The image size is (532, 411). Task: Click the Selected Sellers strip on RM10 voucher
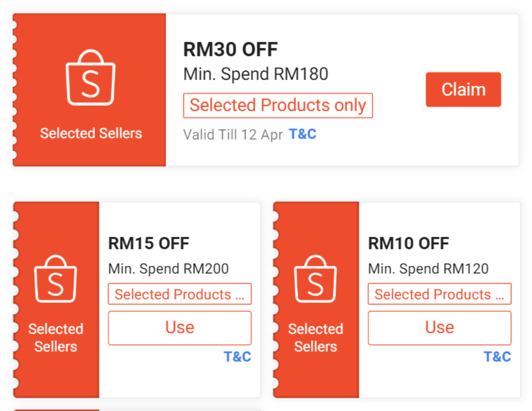pyautogui.click(x=315, y=338)
